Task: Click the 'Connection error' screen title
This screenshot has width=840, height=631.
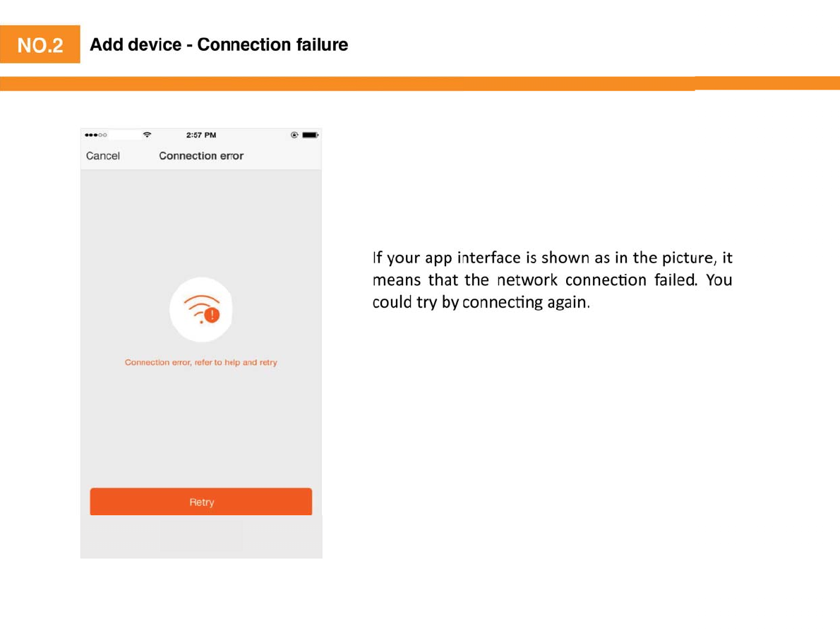Action: (201, 156)
